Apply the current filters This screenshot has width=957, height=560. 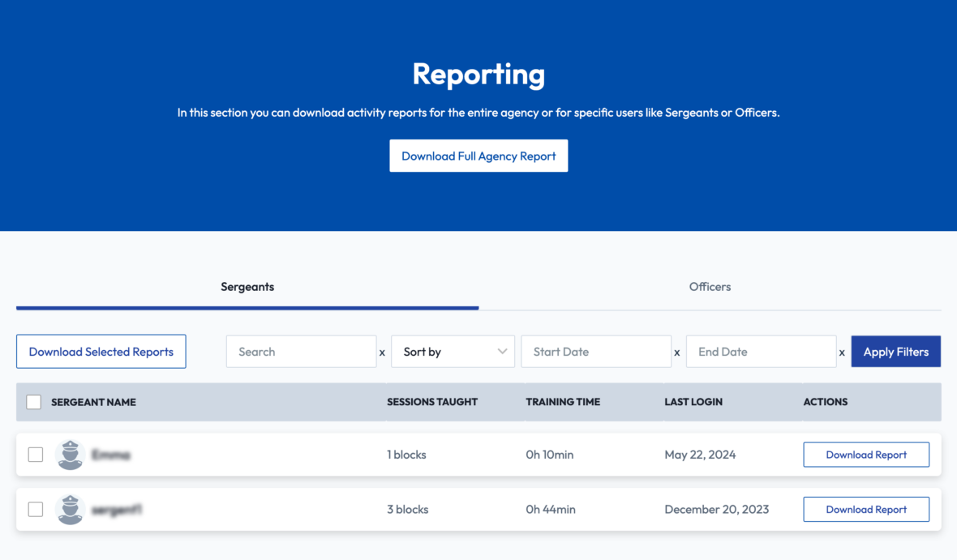(x=895, y=351)
